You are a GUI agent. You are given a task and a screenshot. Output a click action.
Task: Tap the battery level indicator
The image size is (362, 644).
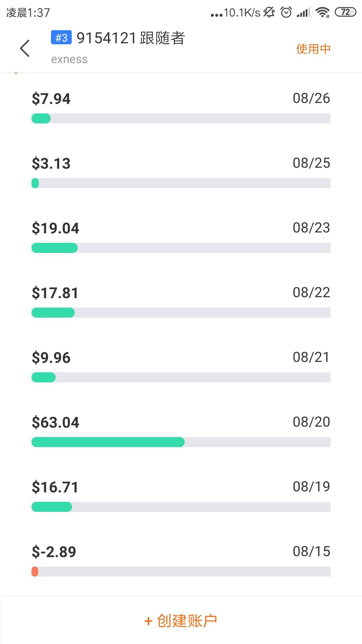pos(345,12)
